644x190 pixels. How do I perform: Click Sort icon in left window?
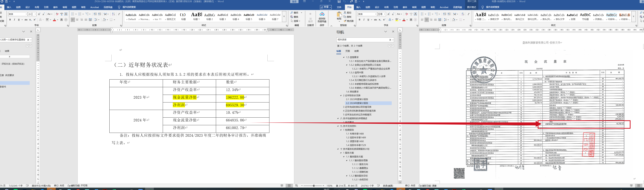114,14
